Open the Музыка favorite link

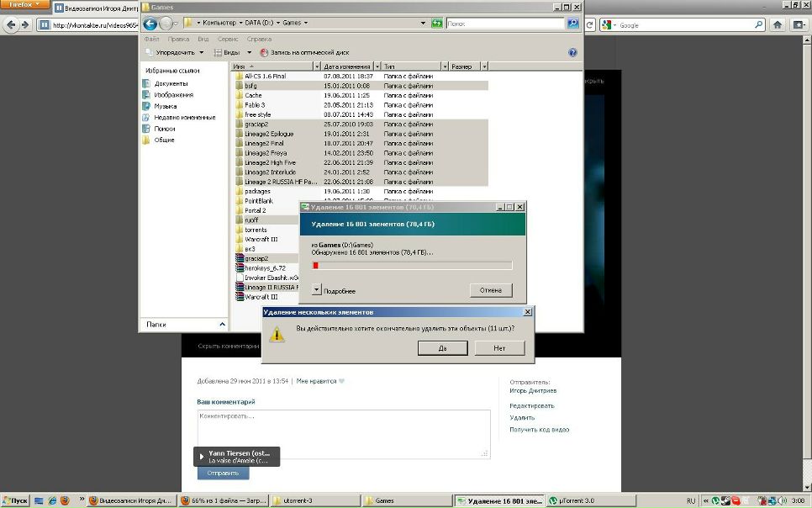point(165,106)
